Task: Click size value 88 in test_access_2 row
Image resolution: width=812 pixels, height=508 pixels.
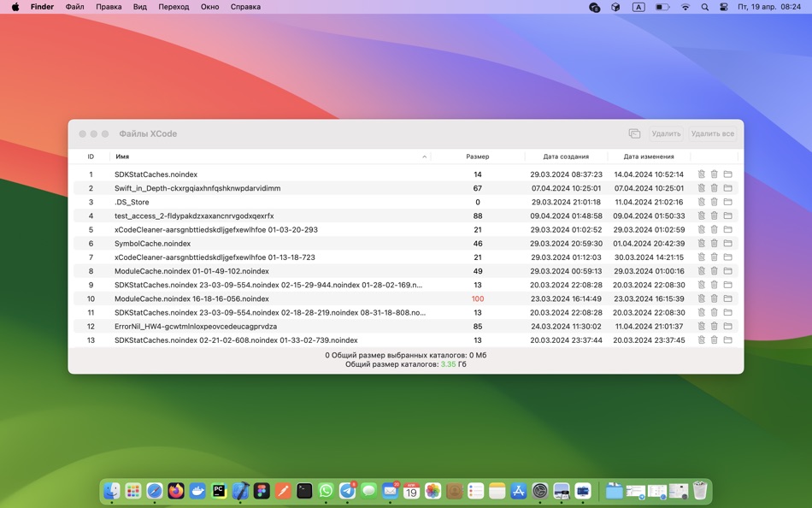Action: 478,216
